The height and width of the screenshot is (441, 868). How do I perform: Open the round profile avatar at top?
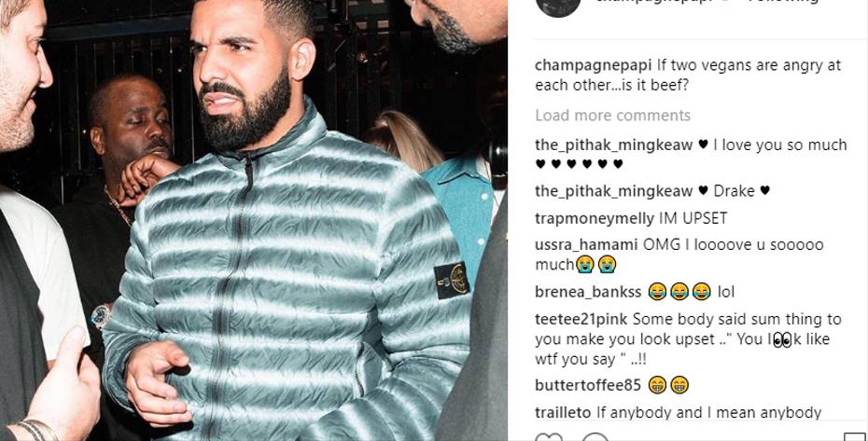point(558,5)
